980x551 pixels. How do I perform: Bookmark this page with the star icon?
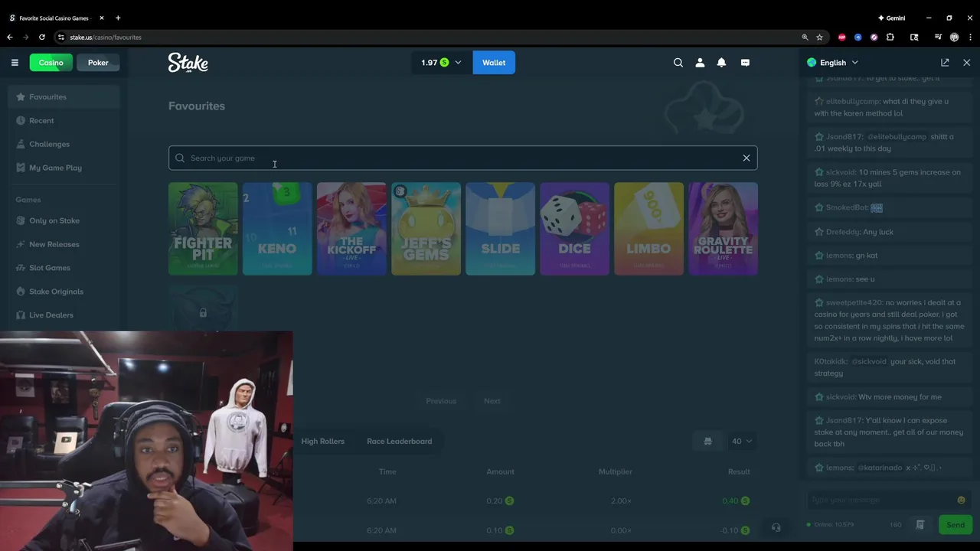[819, 37]
